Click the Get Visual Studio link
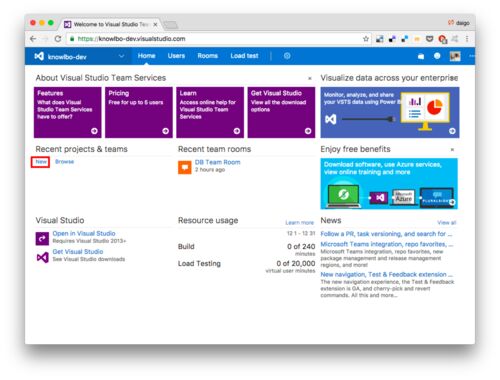The height and width of the screenshot is (380, 500). (78, 252)
